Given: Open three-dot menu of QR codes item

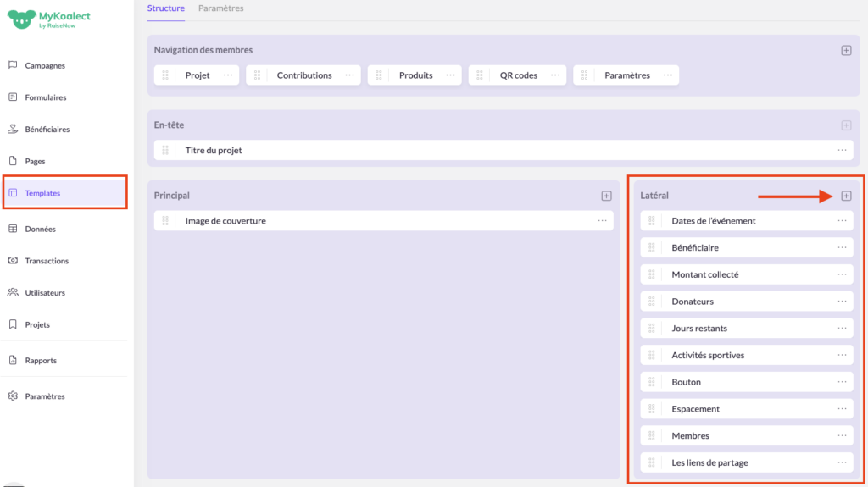Looking at the screenshot, I should click(554, 75).
